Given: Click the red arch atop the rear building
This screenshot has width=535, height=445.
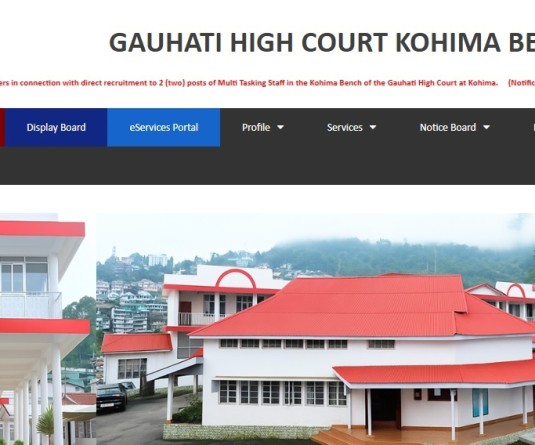Looking at the screenshot, I should click(x=236, y=278).
